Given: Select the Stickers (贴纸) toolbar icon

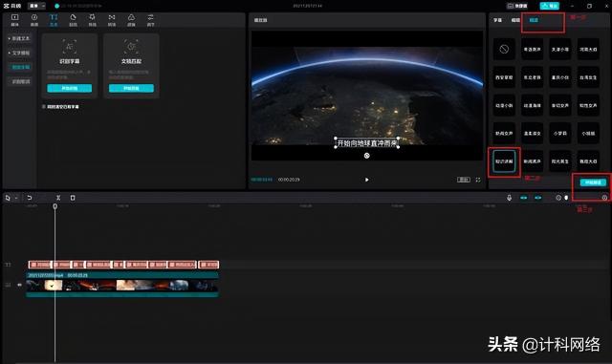Looking at the screenshot, I should [x=73, y=20].
